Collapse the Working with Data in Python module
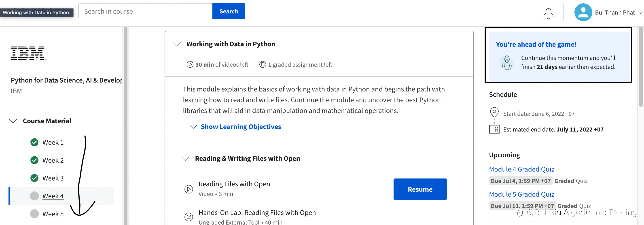This screenshot has height=225, width=644. 177,44
